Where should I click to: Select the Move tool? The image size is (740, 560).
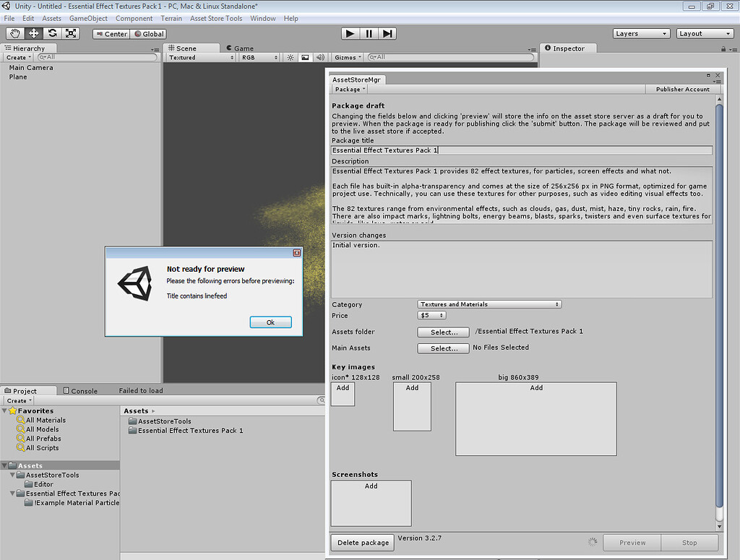[x=33, y=33]
